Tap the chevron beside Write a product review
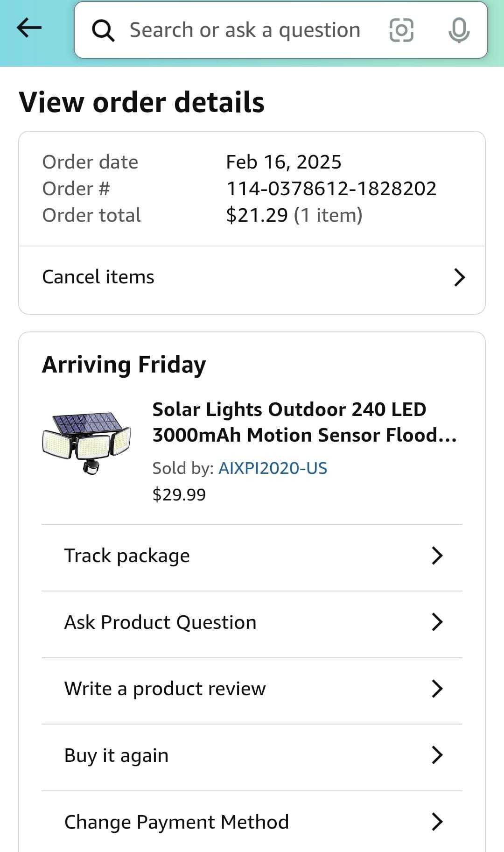The width and height of the screenshot is (504, 852). [x=437, y=689]
